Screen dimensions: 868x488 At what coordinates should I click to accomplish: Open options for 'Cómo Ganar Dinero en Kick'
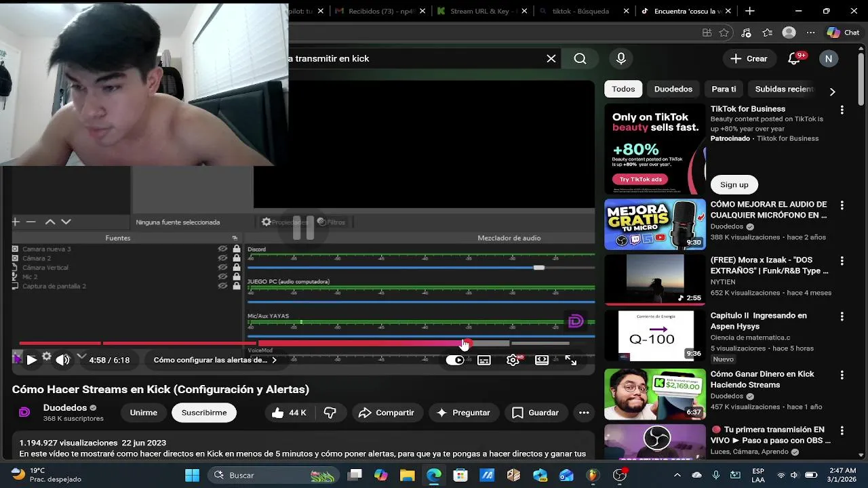[x=842, y=375]
